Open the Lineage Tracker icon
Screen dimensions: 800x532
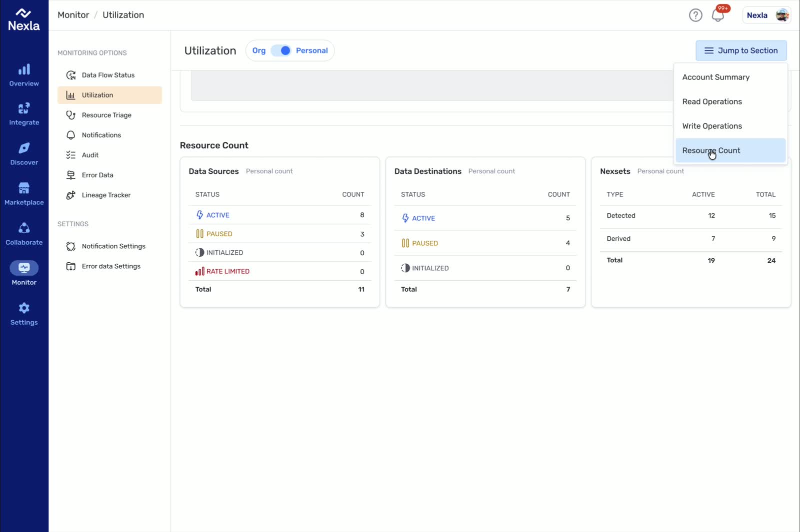72,195
